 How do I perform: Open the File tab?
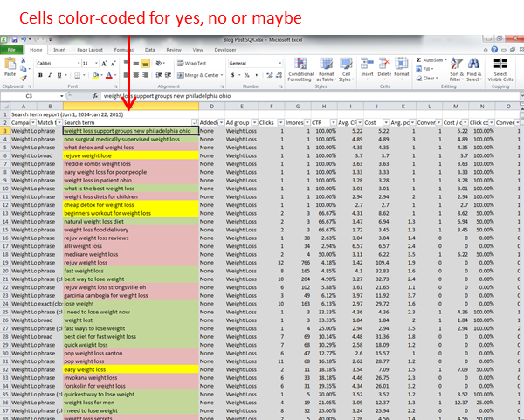tap(11, 50)
